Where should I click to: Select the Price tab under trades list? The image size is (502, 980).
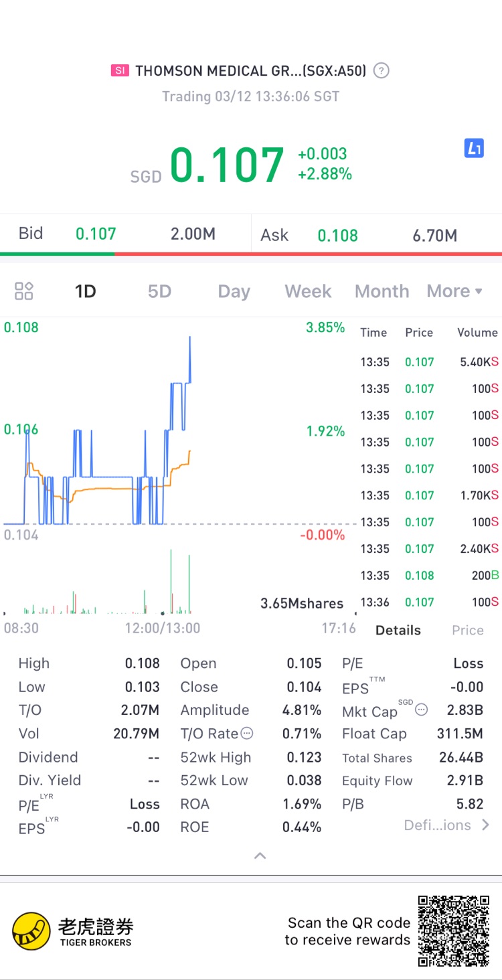click(x=467, y=630)
